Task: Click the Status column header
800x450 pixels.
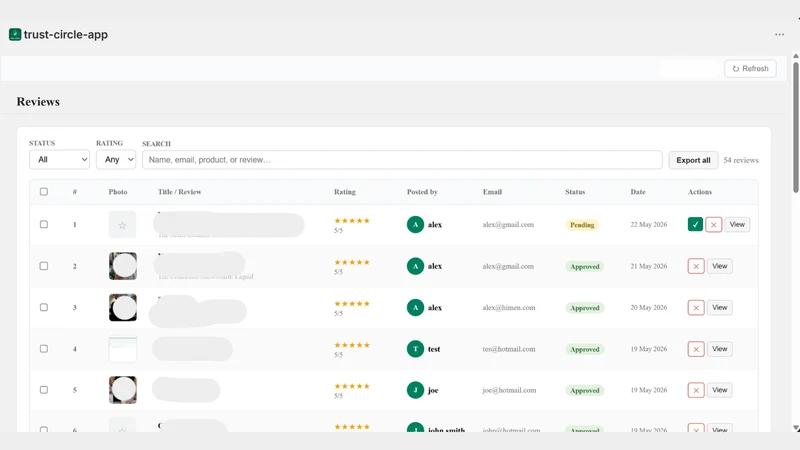Action: coord(575,192)
